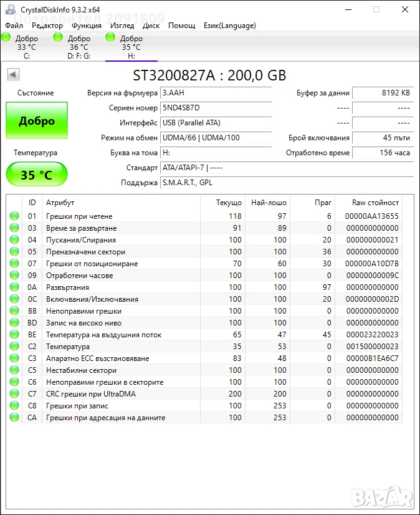Click status icon of row 05 Преназначени сектори
The width and height of the screenshot is (420, 515).
point(14,251)
